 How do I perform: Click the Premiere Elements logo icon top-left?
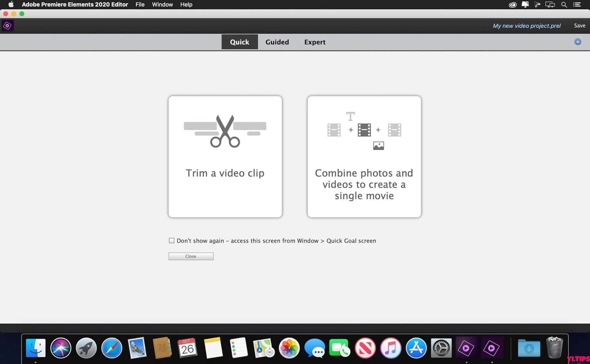tap(8, 25)
